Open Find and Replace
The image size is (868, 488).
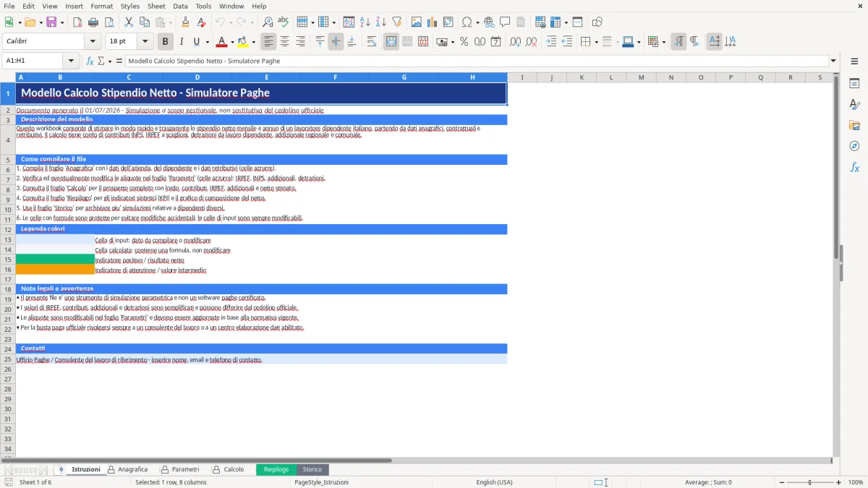[x=268, y=22]
